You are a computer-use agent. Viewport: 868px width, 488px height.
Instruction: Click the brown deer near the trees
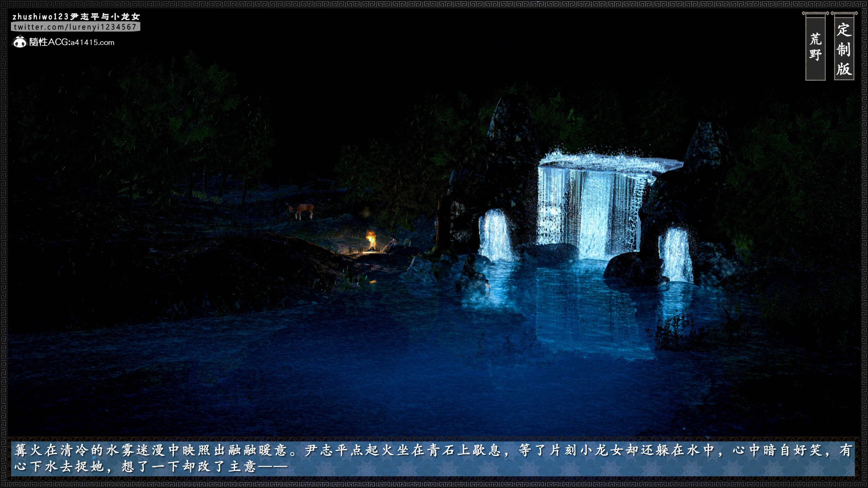(x=302, y=211)
